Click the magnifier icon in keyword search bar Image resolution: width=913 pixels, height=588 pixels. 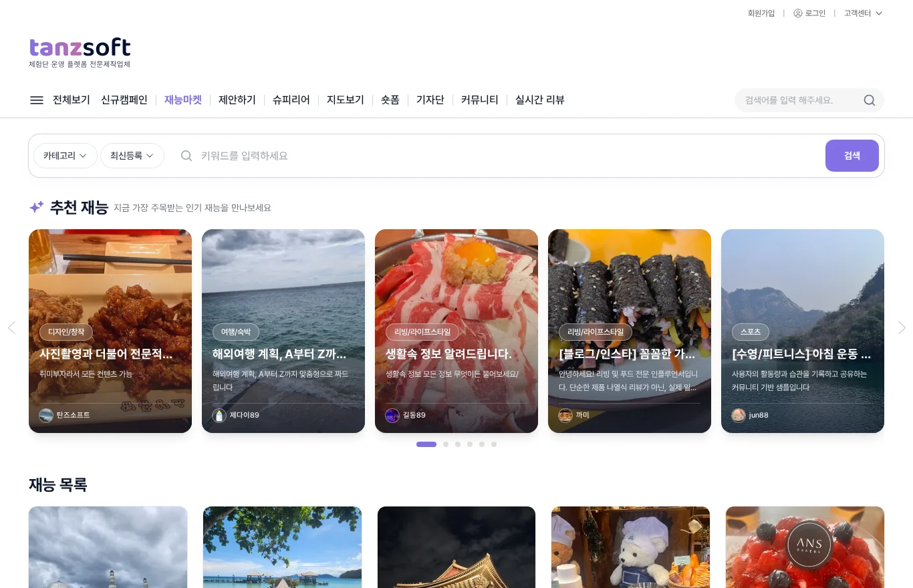pyautogui.click(x=187, y=156)
